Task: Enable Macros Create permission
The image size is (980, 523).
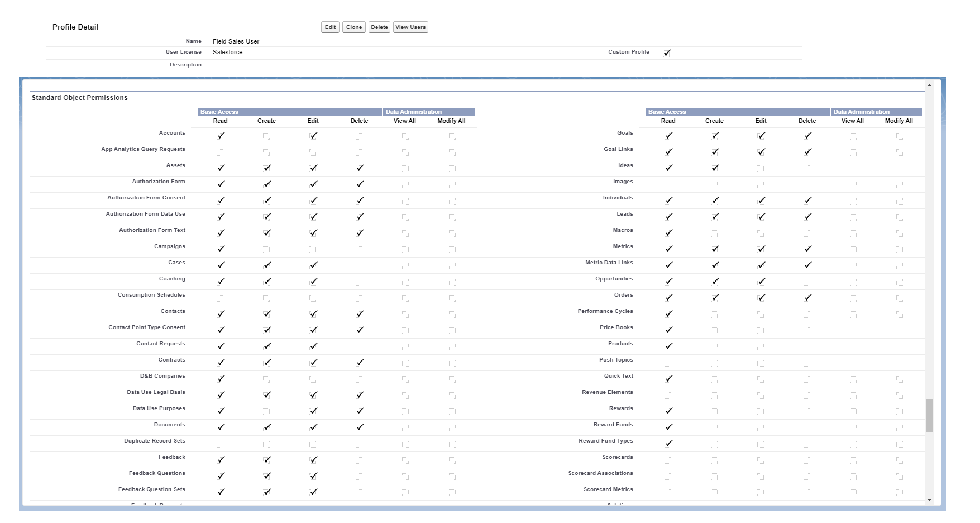Action: click(x=714, y=234)
